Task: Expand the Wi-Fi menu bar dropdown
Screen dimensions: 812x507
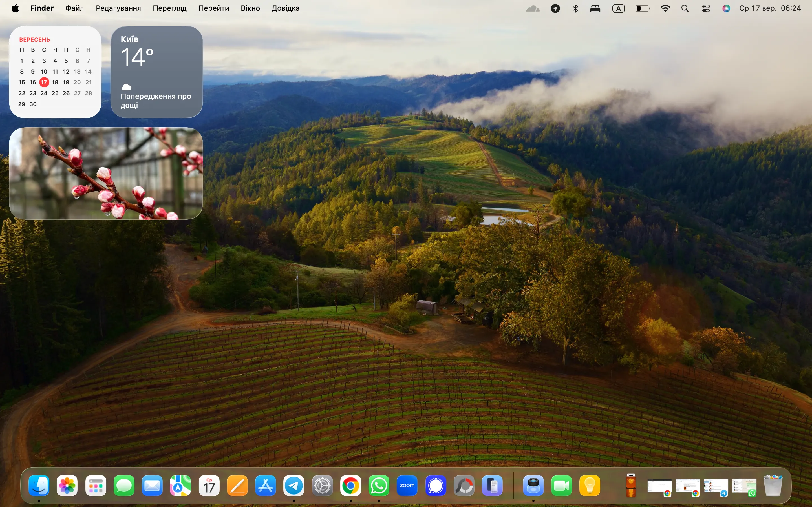Action: point(665,8)
